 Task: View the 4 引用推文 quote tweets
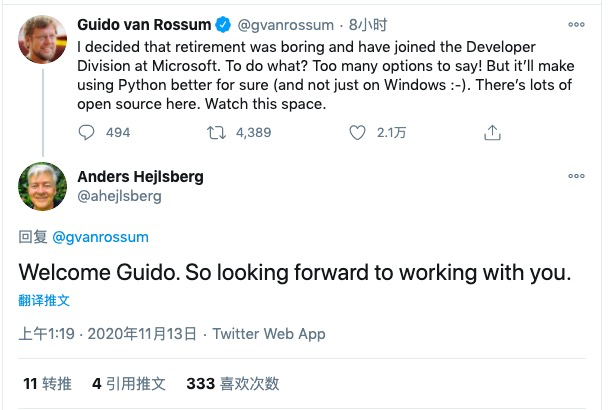[x=129, y=383]
